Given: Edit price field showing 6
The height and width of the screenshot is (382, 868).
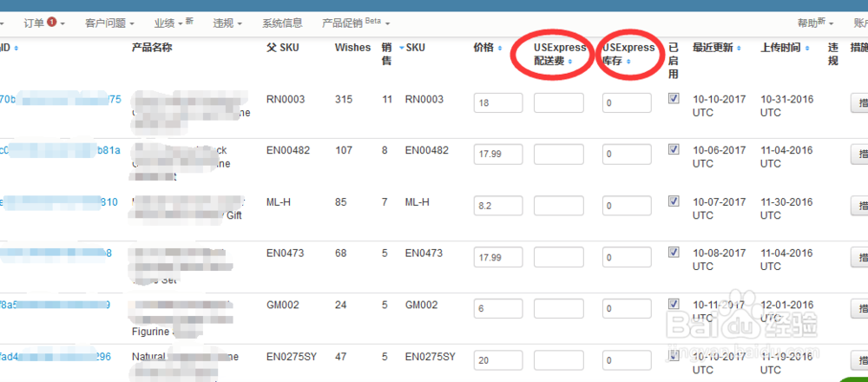Looking at the screenshot, I should point(498,308).
